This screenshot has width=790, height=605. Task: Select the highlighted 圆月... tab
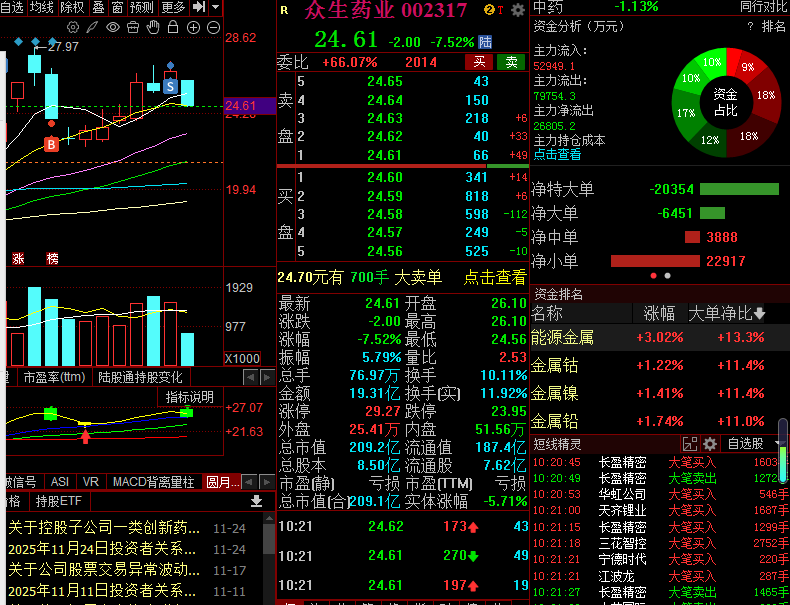pyautogui.click(x=222, y=482)
